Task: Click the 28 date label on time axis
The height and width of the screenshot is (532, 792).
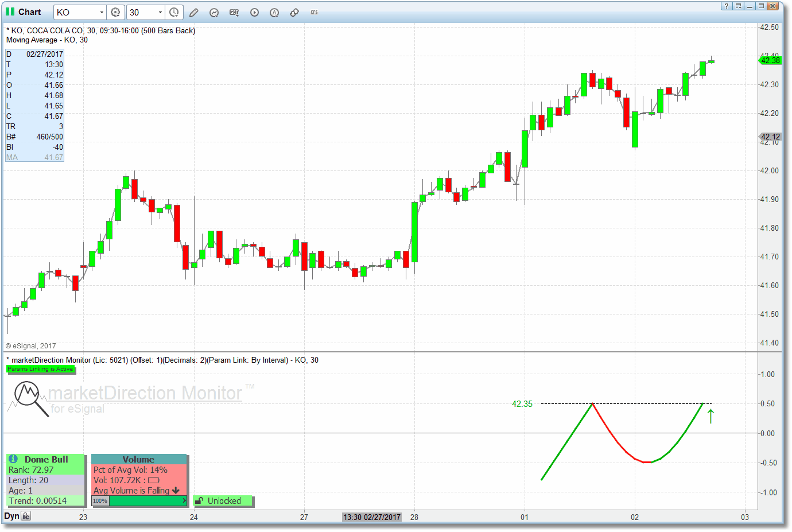Action: coord(414,517)
